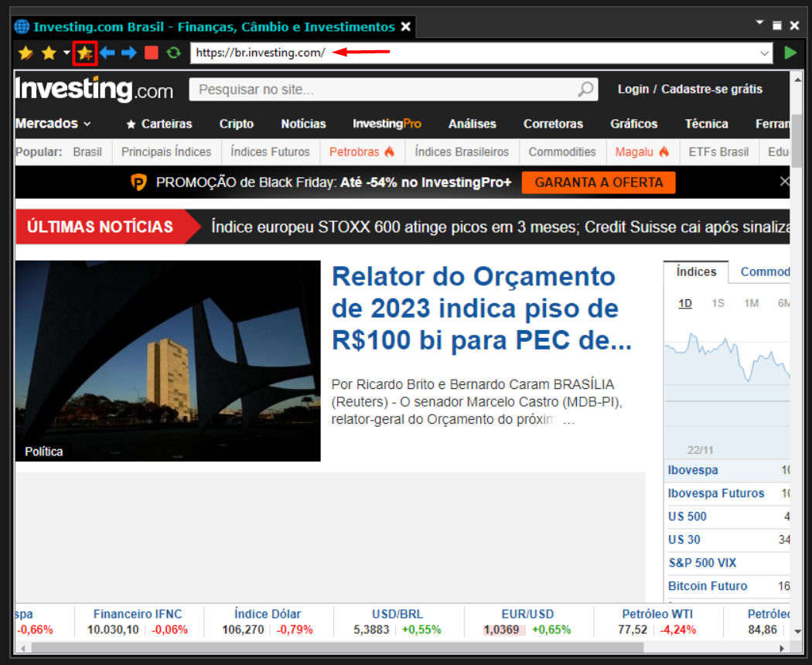Image resolution: width=812 pixels, height=665 pixels.
Task: Open the STOXX 600 news ticker headline
Action: click(x=500, y=227)
